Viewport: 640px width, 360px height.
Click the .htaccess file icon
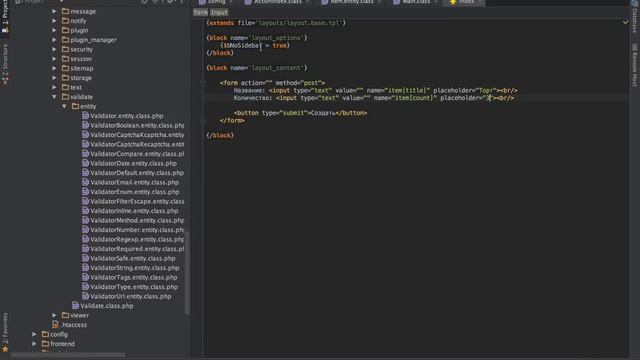pyautogui.click(x=56, y=325)
